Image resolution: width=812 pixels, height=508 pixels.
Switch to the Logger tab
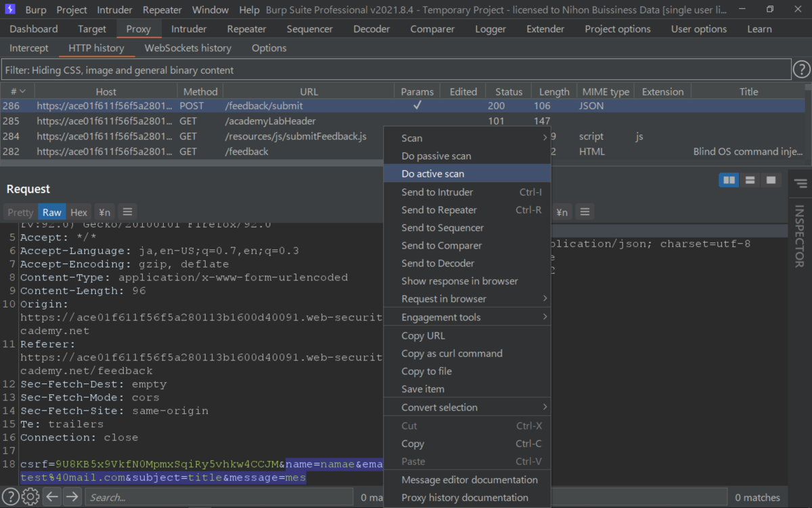pos(491,29)
